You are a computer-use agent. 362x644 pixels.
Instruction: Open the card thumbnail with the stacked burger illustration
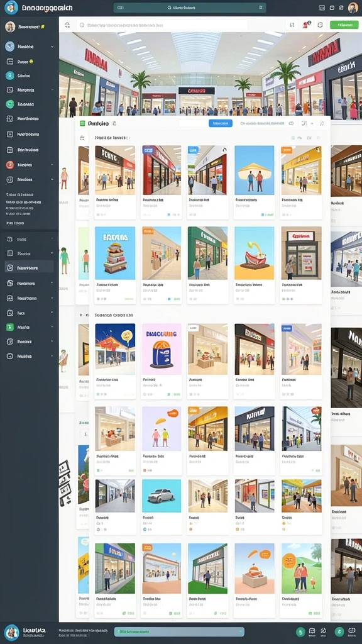(115, 253)
